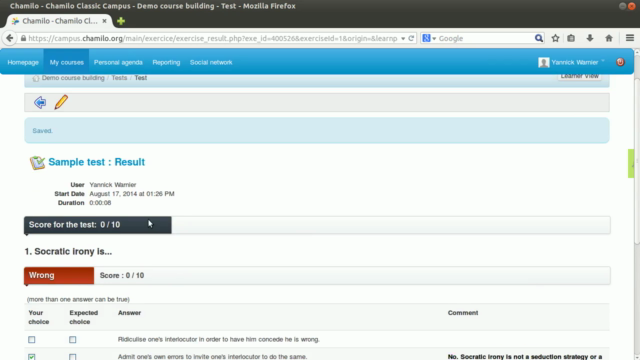Screen dimensions: 640x360
Task: Close the Chamilo browser tab
Action: click(104, 21)
